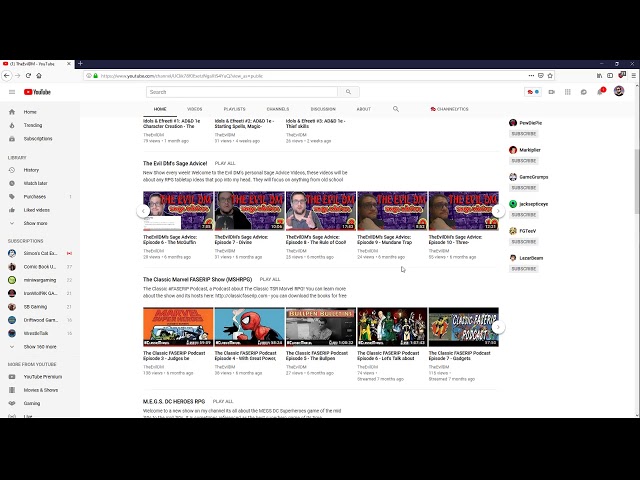The width and height of the screenshot is (640, 480).
Task: Expand Show 160 more subscriptions
Action: tap(40, 347)
